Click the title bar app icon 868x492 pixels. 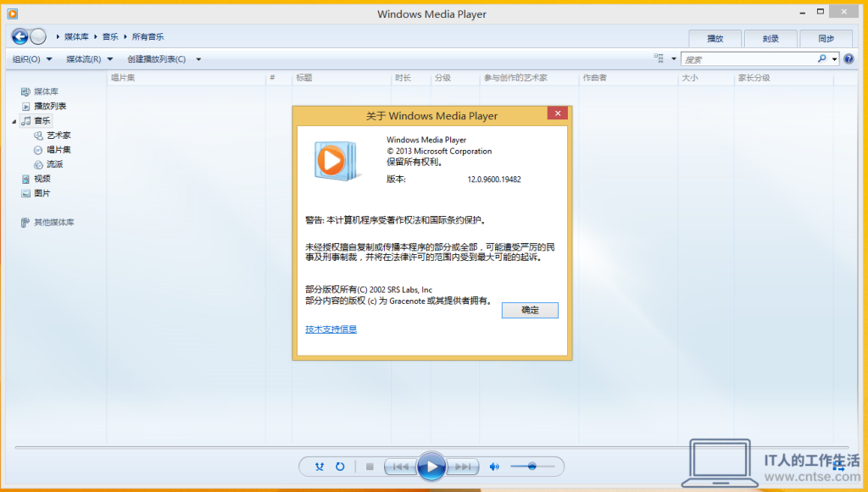[12, 14]
